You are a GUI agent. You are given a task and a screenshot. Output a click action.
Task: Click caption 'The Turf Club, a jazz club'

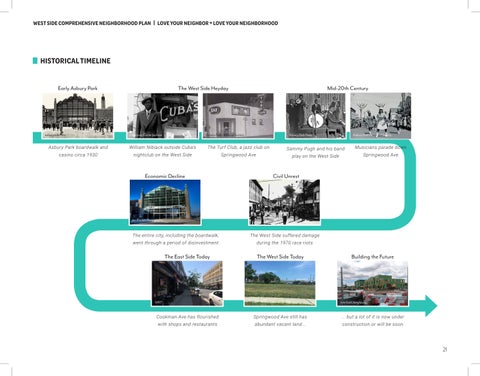(x=239, y=151)
